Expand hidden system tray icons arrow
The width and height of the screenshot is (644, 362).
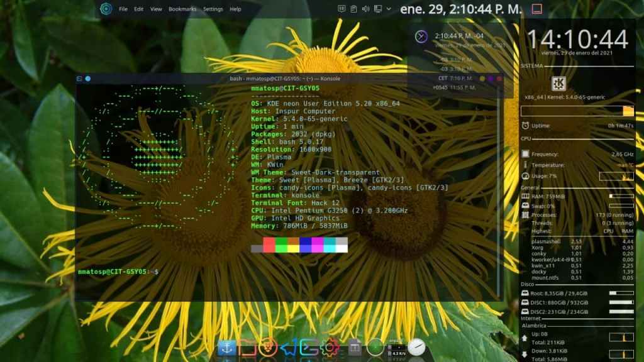[389, 9]
